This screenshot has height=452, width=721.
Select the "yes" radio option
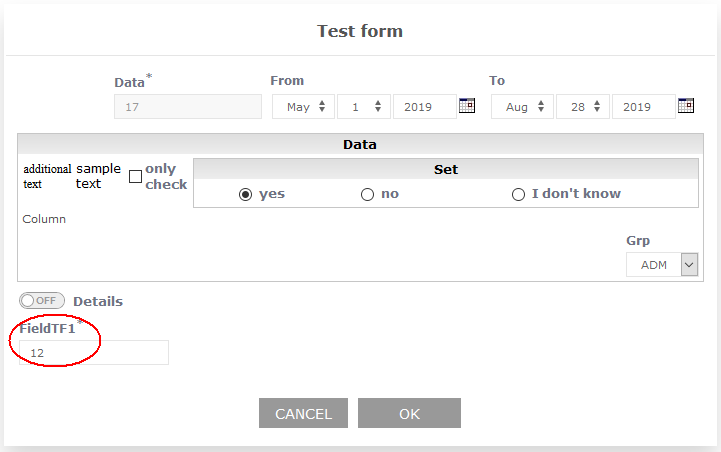pos(245,194)
